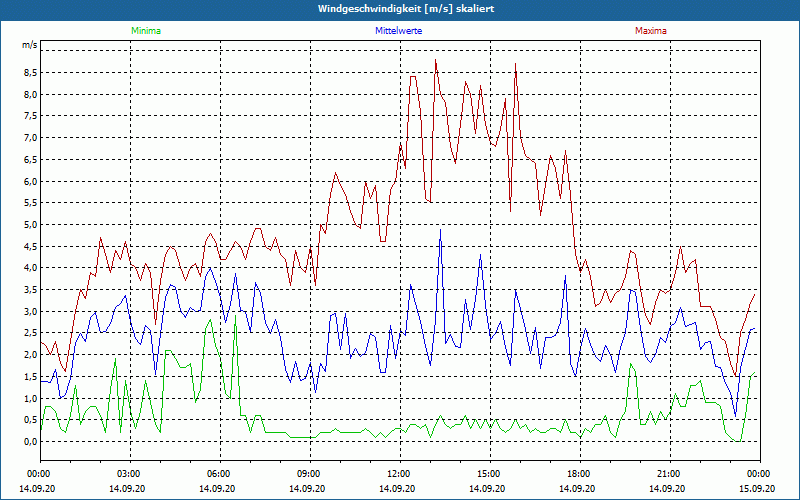The width and height of the screenshot is (800, 500).
Task: Click the 1,0 y-axis value
Action: click(30, 398)
